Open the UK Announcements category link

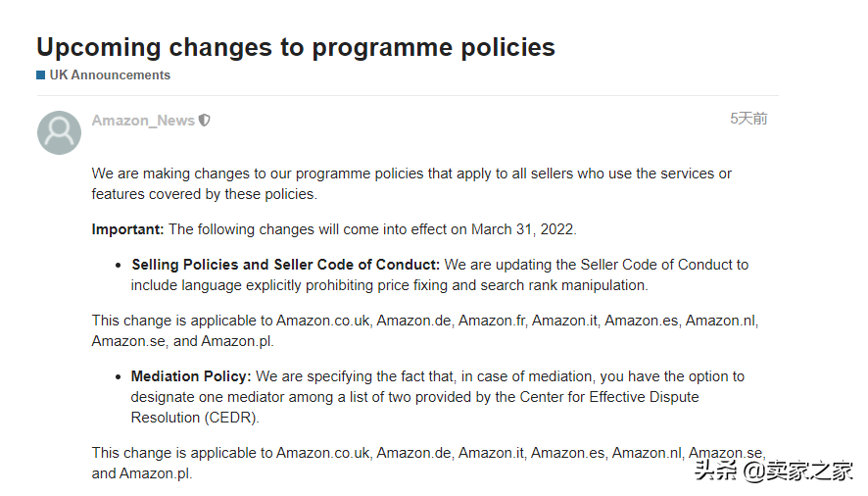click(x=110, y=75)
